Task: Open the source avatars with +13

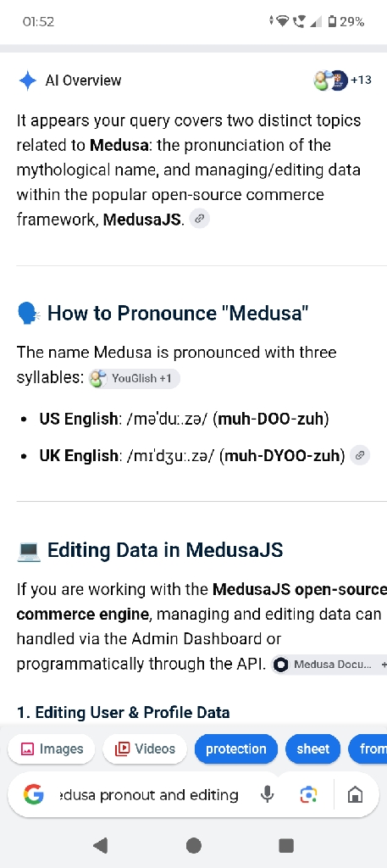Action: click(x=342, y=81)
